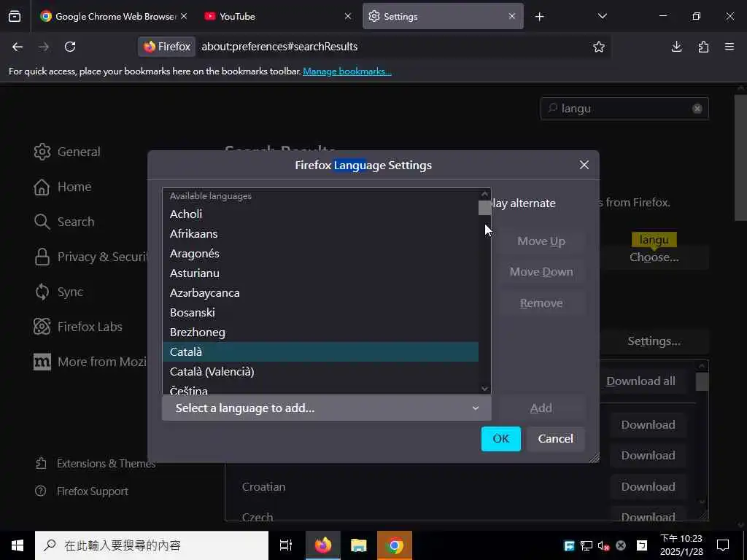Select Català (Valencià) in the language list
Viewport: 747px width, 560px height.
pos(320,371)
